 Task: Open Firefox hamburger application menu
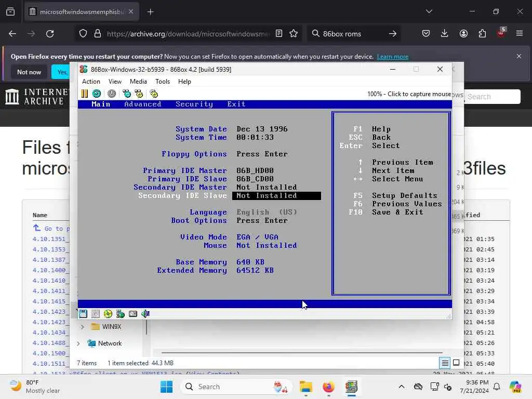520,34
